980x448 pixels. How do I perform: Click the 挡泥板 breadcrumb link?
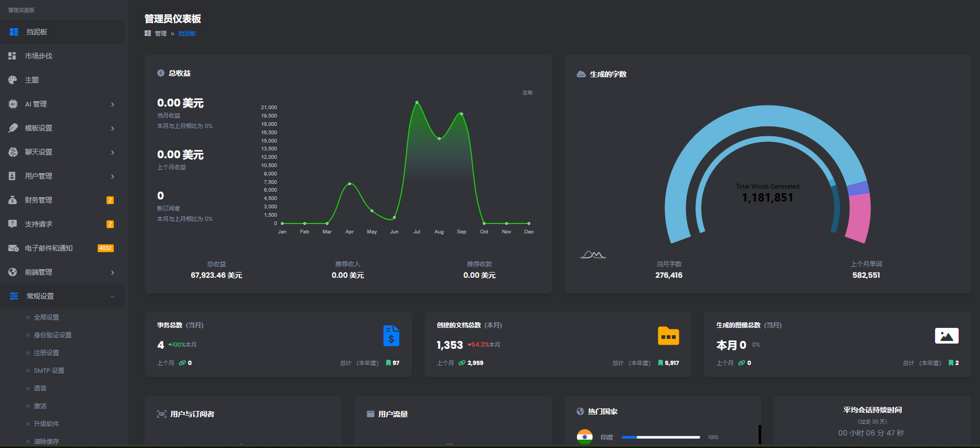pyautogui.click(x=187, y=33)
